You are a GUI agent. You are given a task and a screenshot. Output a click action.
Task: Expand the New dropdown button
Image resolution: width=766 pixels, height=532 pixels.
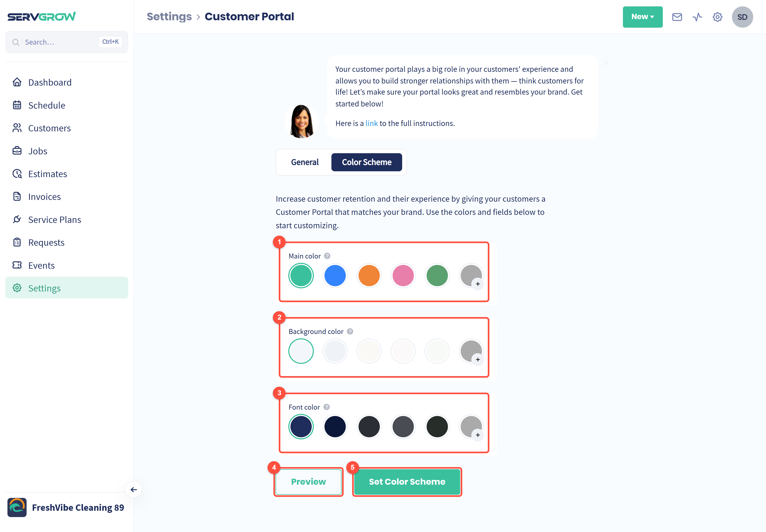642,17
